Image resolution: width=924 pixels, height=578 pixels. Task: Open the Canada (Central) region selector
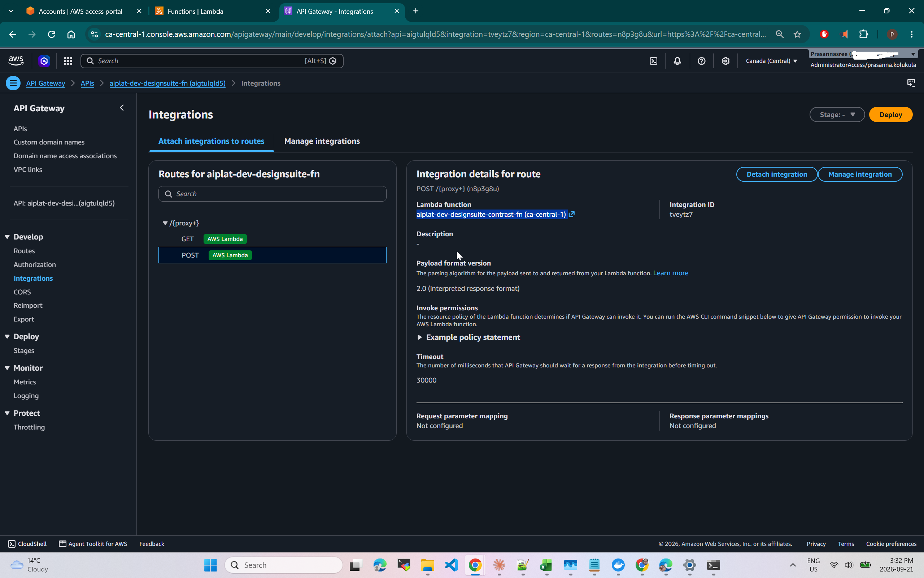pyautogui.click(x=771, y=61)
